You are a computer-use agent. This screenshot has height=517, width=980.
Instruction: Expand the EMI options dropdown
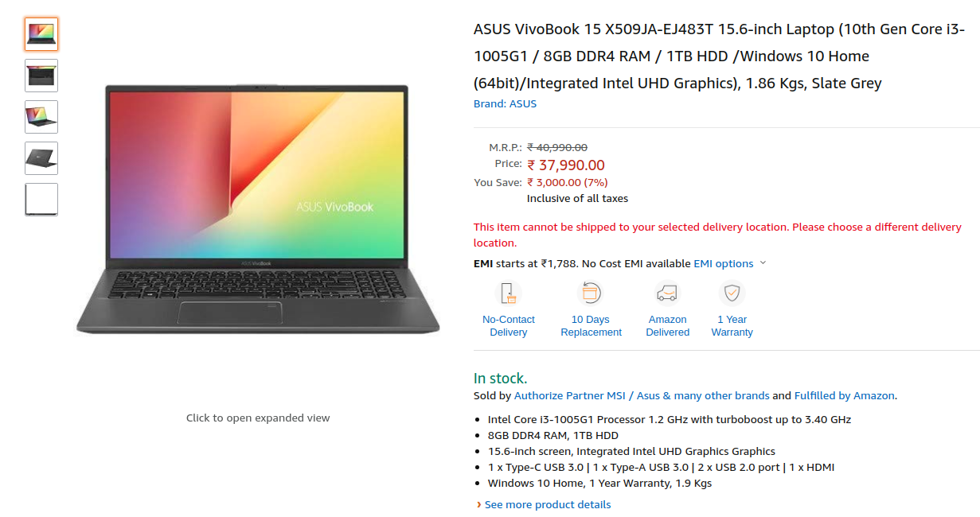(723, 263)
